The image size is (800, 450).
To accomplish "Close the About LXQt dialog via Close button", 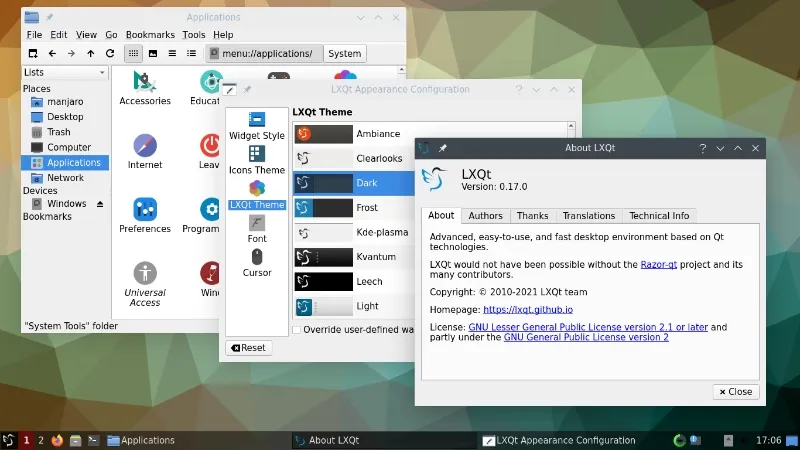I will pyautogui.click(x=736, y=391).
